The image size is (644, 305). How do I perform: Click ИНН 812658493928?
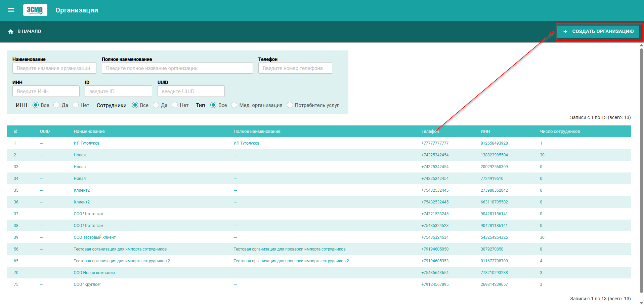click(494, 143)
